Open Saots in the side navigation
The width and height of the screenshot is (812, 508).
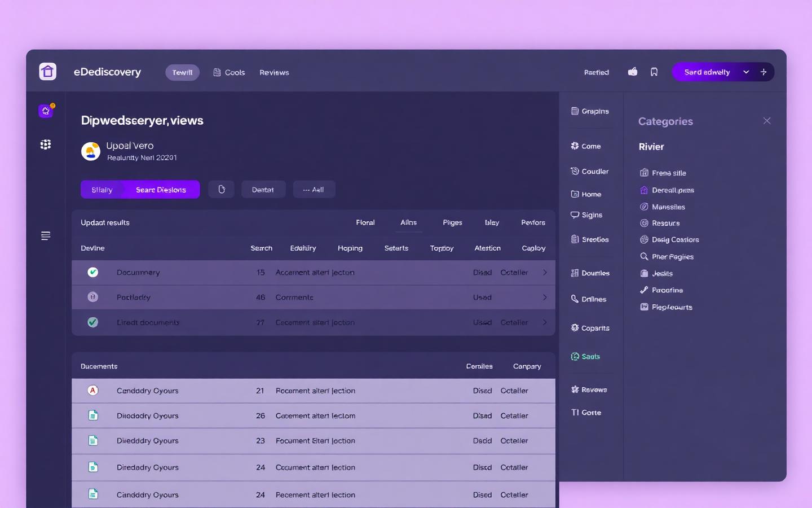click(585, 356)
